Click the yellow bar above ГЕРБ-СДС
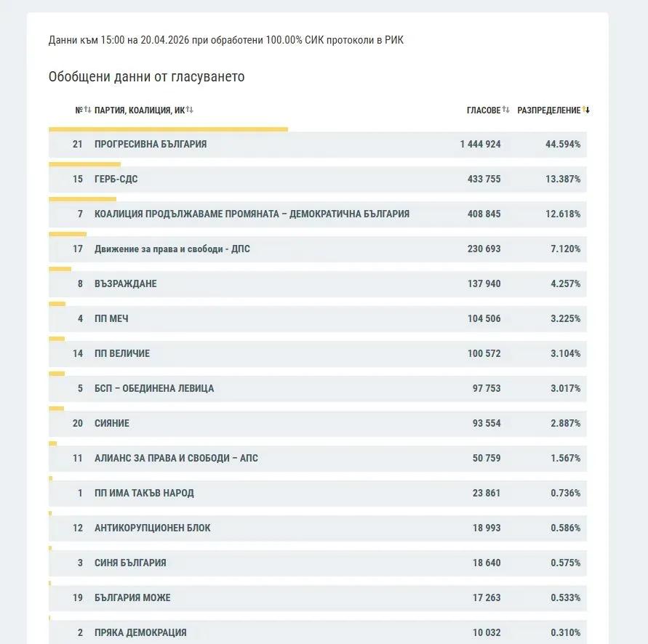Viewport: 648px width, 644px height. (x=84, y=164)
